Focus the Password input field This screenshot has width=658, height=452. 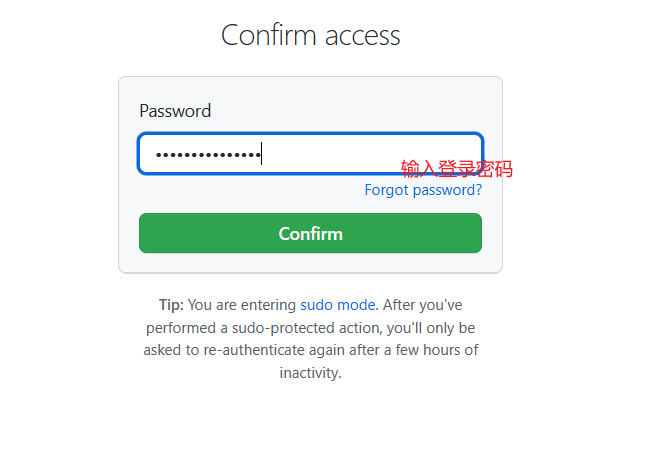(310, 154)
